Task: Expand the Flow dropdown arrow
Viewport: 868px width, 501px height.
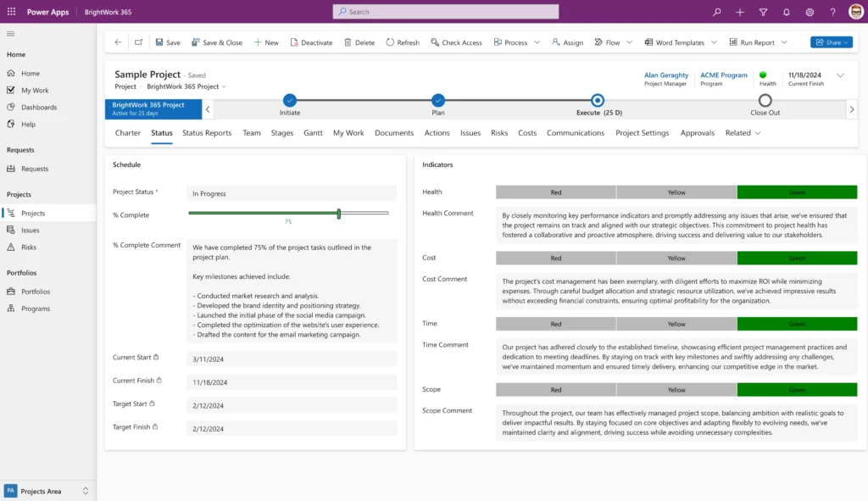Action: click(x=630, y=42)
